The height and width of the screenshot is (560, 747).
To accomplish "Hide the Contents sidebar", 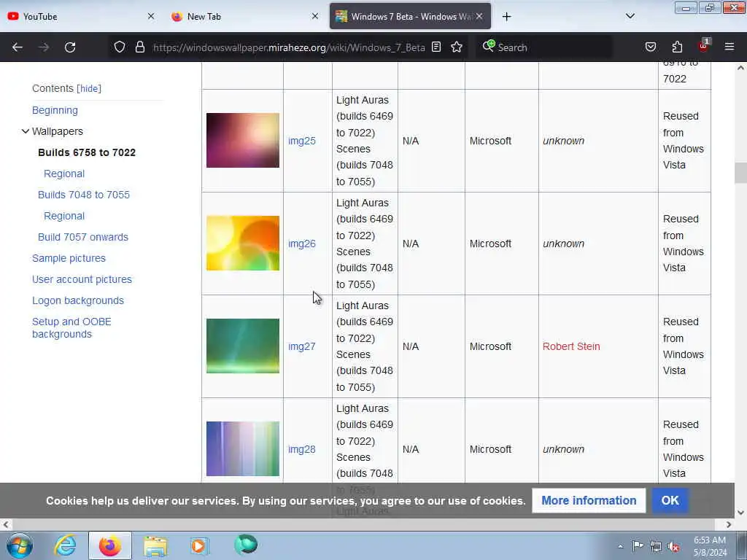I will (x=89, y=88).
